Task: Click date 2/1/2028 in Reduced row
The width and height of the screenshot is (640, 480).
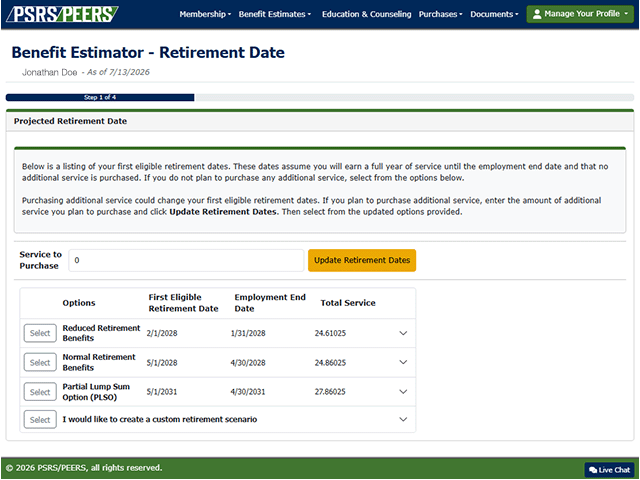Action: [x=162, y=333]
